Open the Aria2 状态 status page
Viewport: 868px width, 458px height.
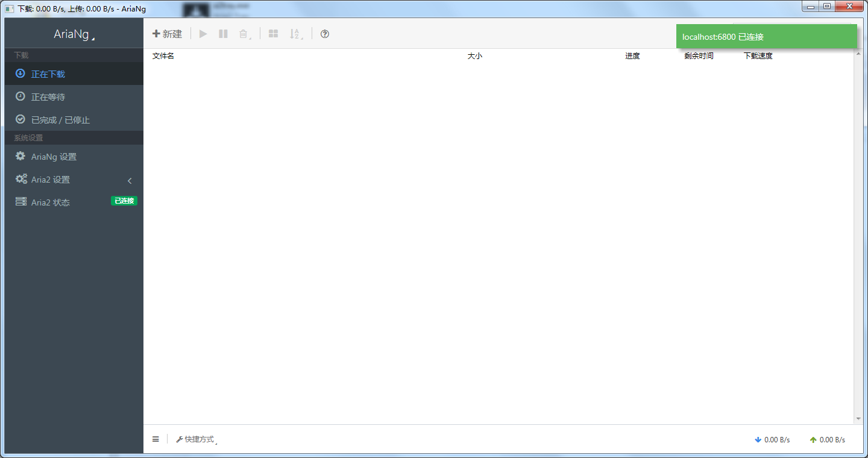point(51,202)
